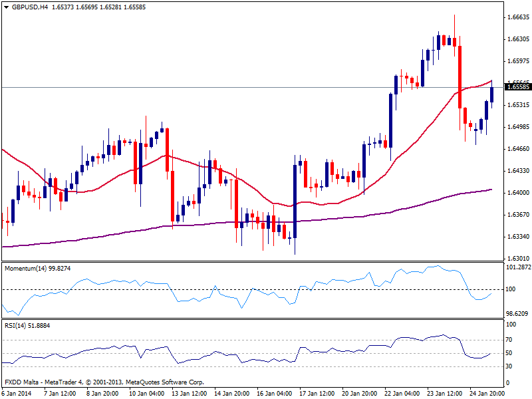Click the price scale label 1.63670
Image resolution: width=532 pixels, height=399 pixels.
point(518,214)
